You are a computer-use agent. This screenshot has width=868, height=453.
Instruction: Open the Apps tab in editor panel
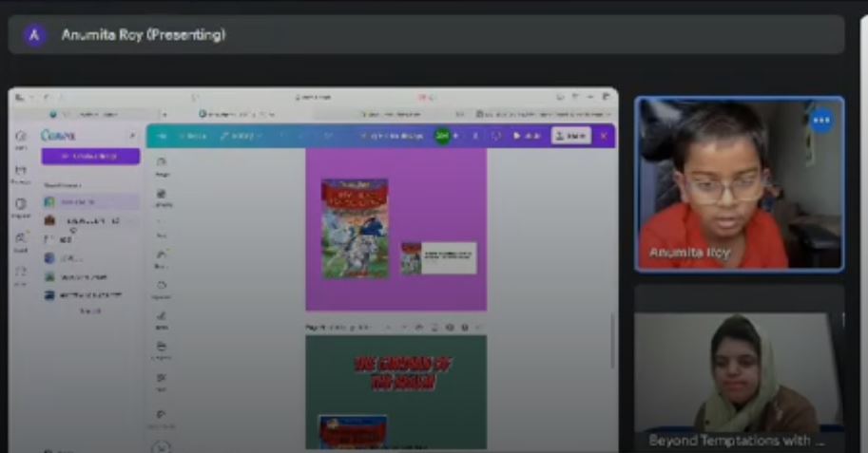coord(162,381)
